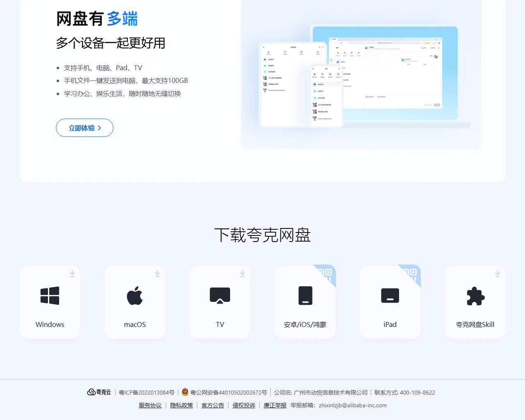Click the 夸克网盘Skill label text

tap(475, 324)
